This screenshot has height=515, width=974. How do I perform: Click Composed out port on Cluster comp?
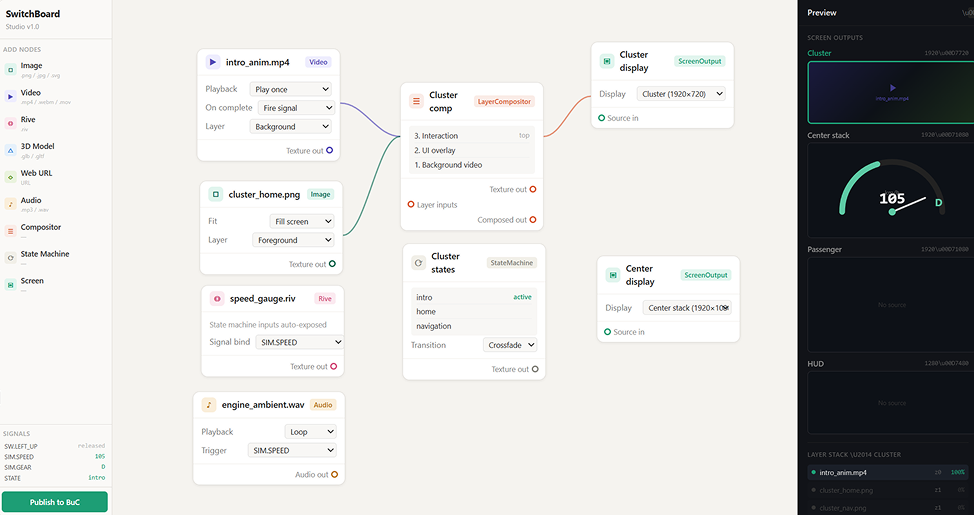coord(533,220)
